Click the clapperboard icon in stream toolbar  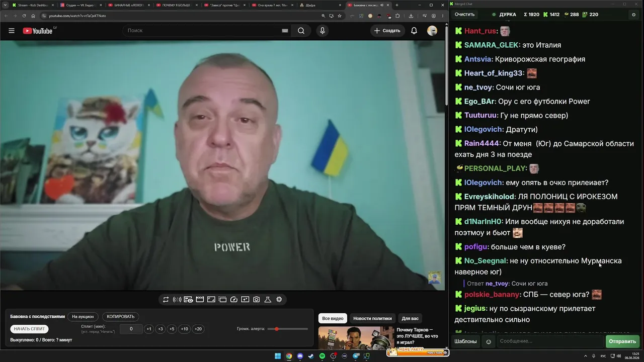pos(200,300)
